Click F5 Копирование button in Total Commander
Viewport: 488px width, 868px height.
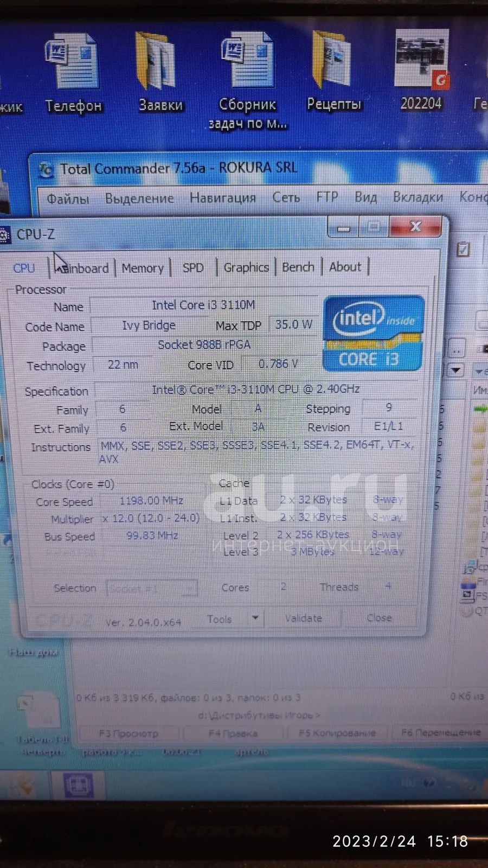click(337, 733)
